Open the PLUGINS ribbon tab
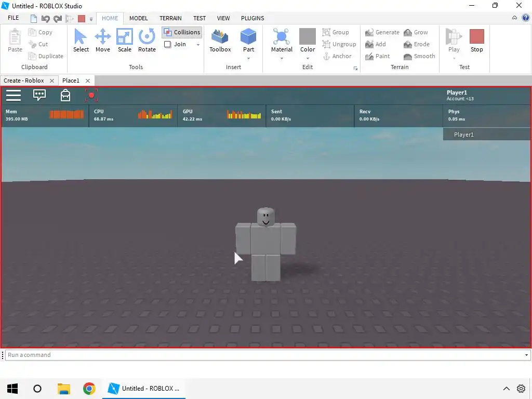The height and width of the screenshot is (399, 532). pos(252,18)
